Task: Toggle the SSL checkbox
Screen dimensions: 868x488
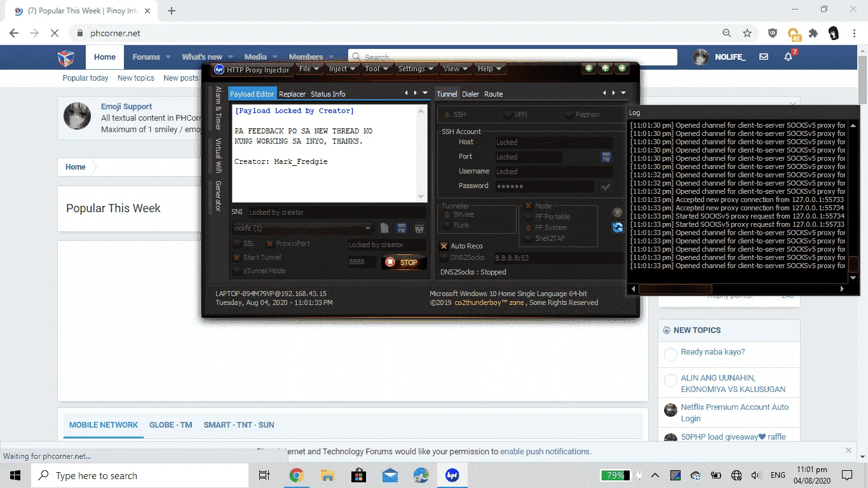Action: (x=237, y=243)
